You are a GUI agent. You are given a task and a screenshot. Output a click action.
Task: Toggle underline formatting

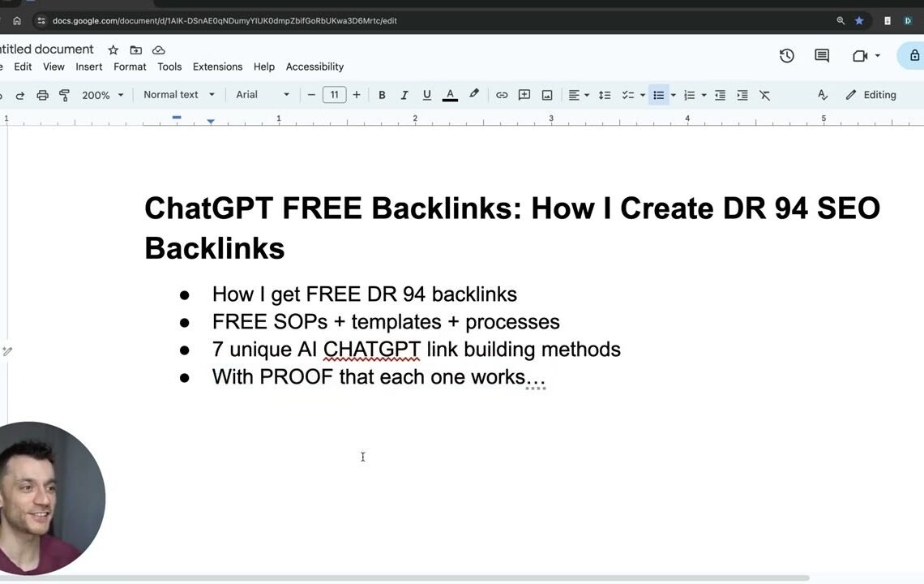pos(426,95)
